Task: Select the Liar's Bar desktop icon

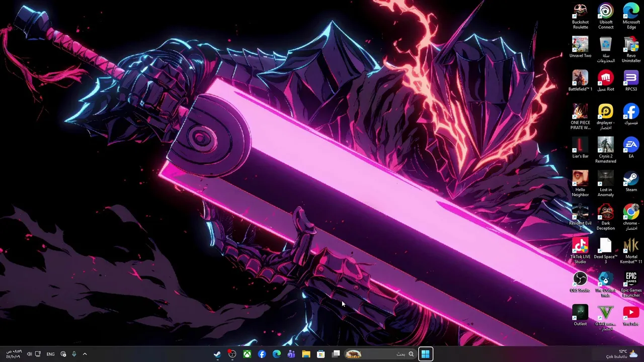Action: click(x=580, y=148)
